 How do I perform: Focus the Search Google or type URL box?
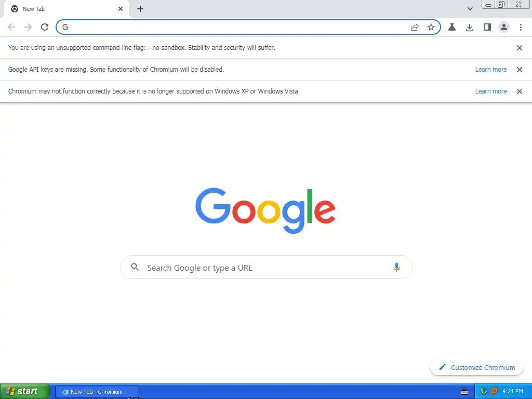pyautogui.click(x=266, y=268)
